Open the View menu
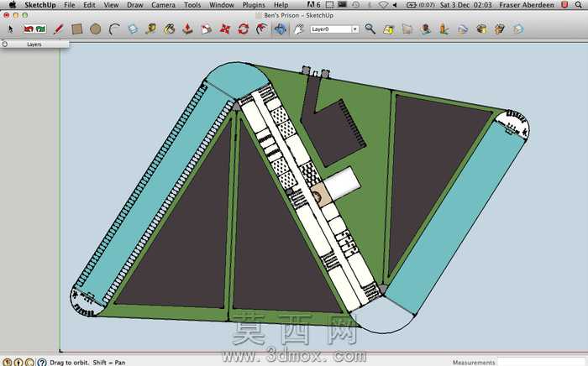 [x=111, y=5]
